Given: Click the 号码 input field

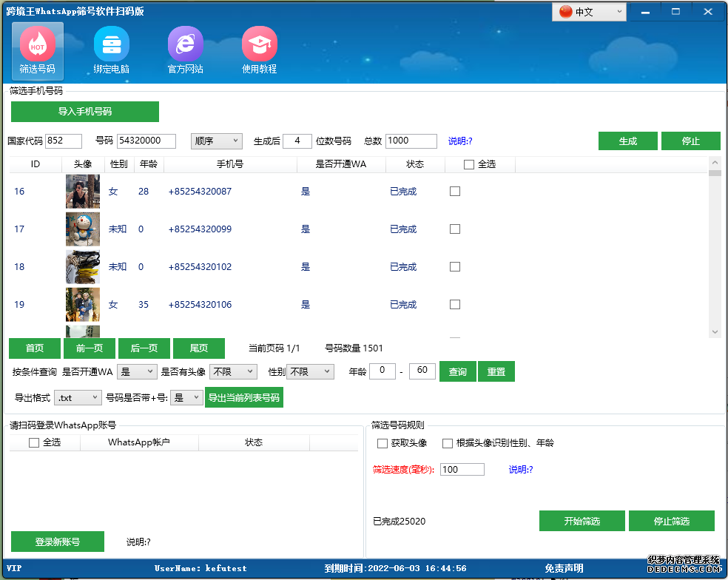Looking at the screenshot, I should (146, 141).
